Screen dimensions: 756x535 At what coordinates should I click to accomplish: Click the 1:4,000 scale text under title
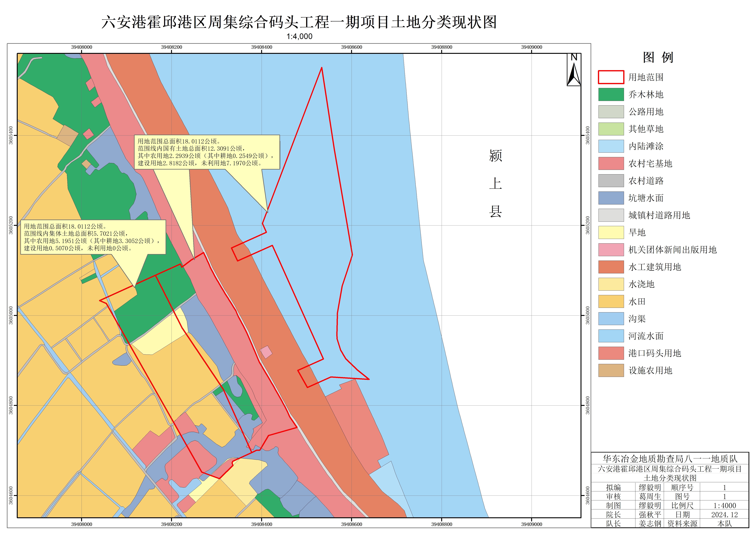coord(299,37)
